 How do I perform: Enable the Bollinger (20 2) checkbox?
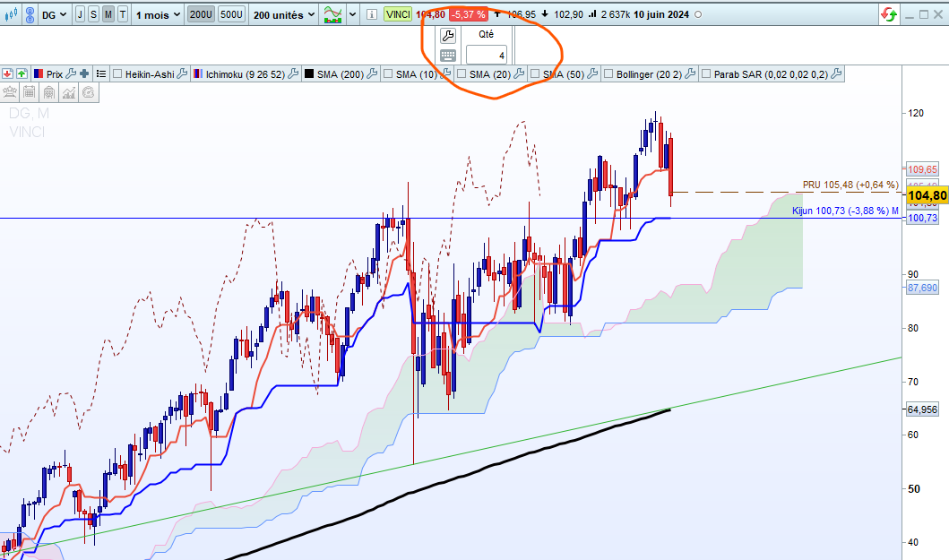point(608,73)
